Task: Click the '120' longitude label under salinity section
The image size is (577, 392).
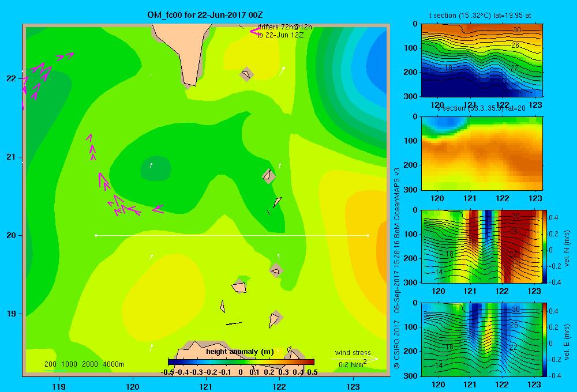Action: click(x=437, y=198)
